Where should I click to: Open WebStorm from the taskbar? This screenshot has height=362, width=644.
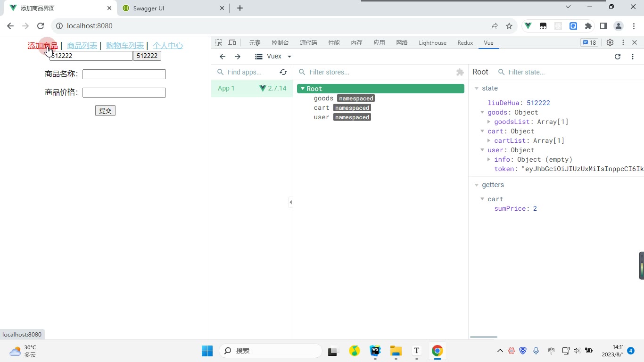(375, 351)
